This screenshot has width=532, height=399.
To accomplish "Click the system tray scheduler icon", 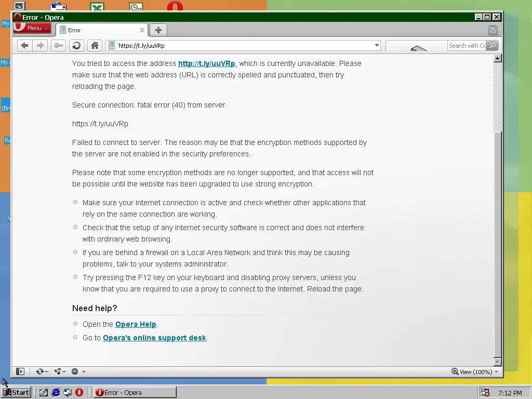I will (485, 393).
